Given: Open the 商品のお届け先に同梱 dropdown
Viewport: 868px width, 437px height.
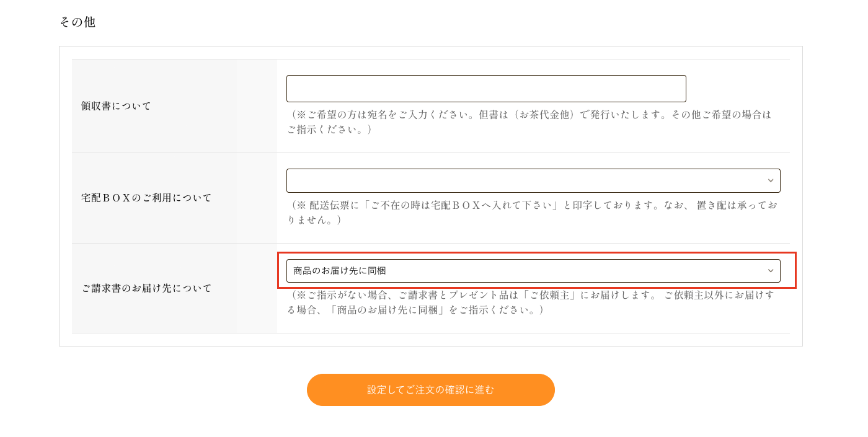Looking at the screenshot, I should 533,271.
